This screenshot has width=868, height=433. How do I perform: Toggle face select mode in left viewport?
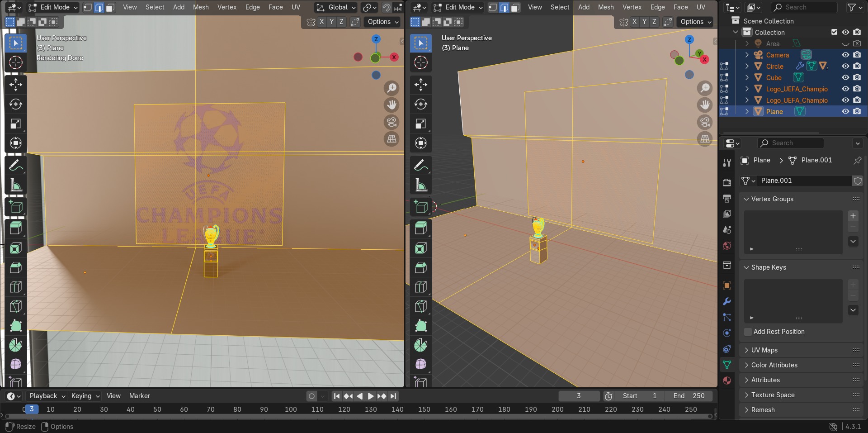110,7
